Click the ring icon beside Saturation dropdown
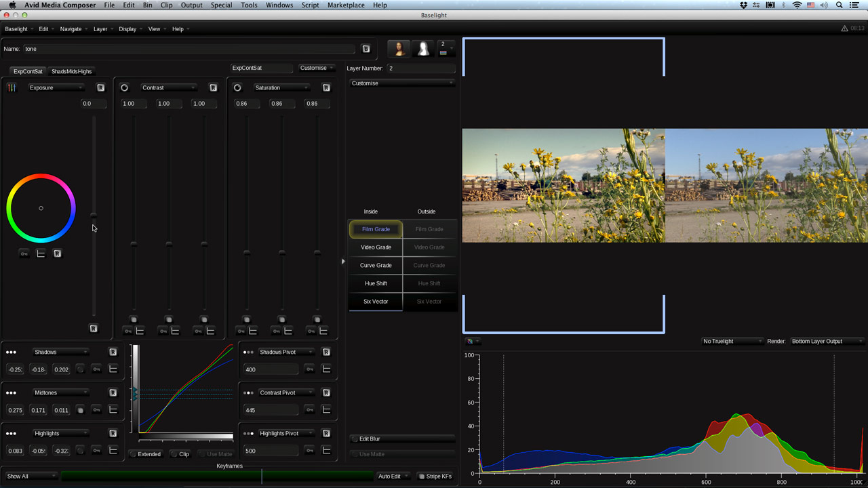This screenshot has width=868, height=488. point(237,87)
